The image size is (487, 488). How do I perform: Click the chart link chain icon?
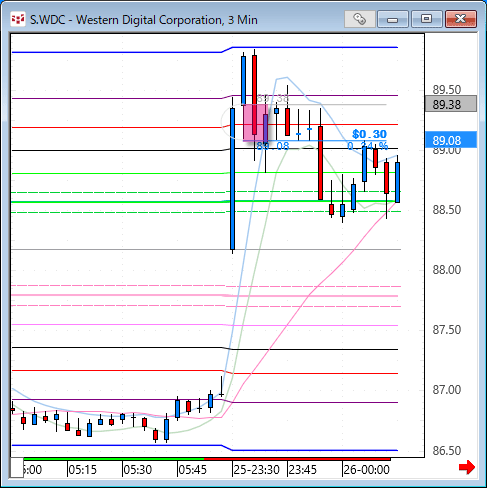359,19
